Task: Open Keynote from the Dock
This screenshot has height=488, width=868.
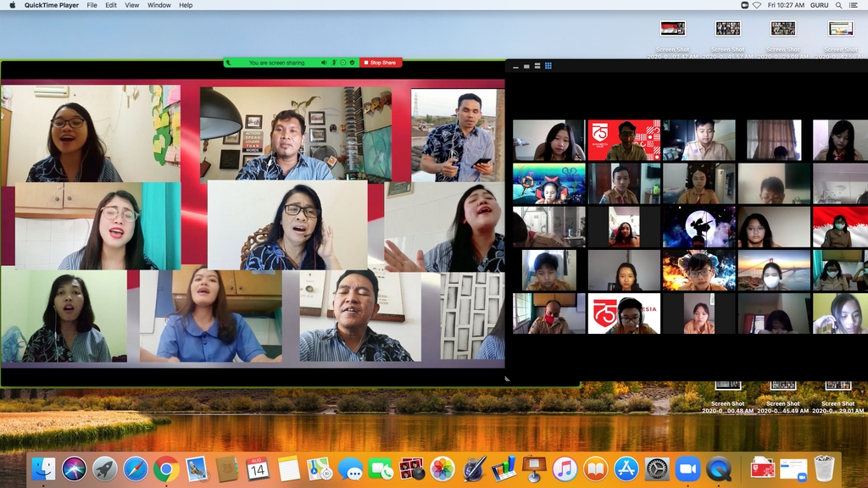Action: (x=534, y=469)
